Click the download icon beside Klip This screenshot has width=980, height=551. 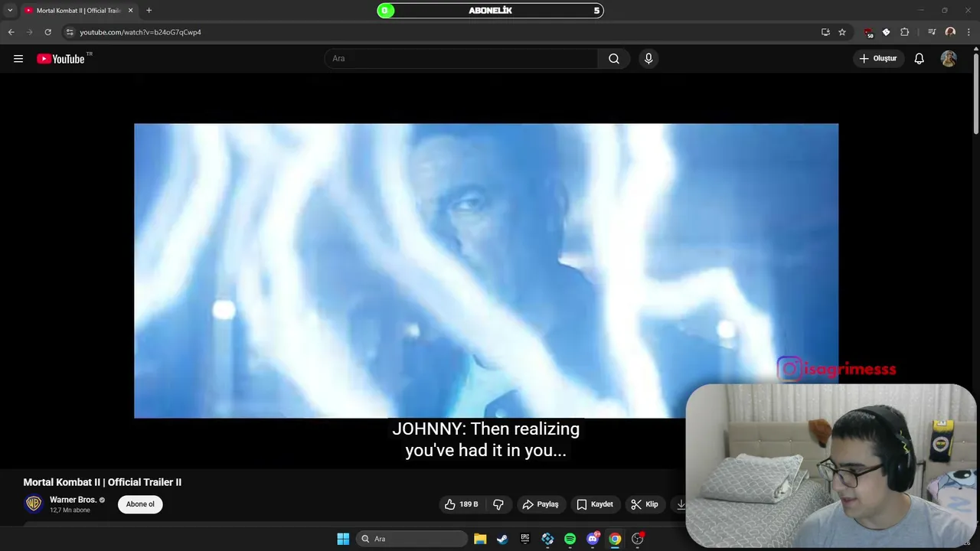pyautogui.click(x=681, y=504)
